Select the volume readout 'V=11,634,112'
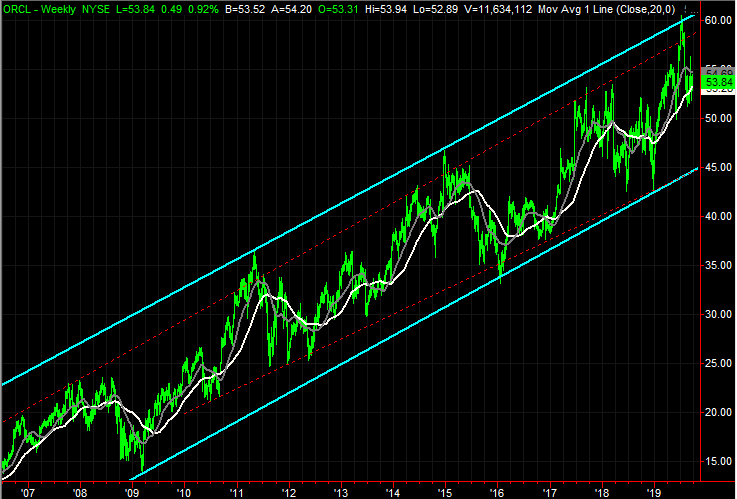 coord(498,9)
